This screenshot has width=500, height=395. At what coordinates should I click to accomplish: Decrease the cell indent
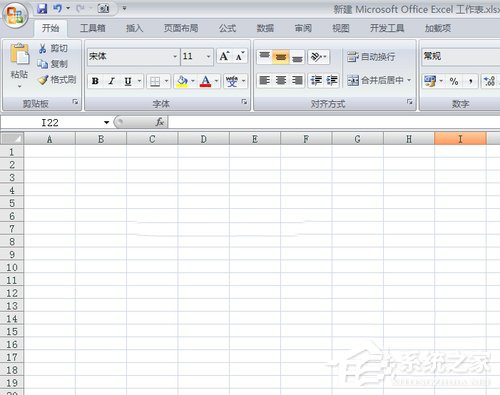[316, 80]
